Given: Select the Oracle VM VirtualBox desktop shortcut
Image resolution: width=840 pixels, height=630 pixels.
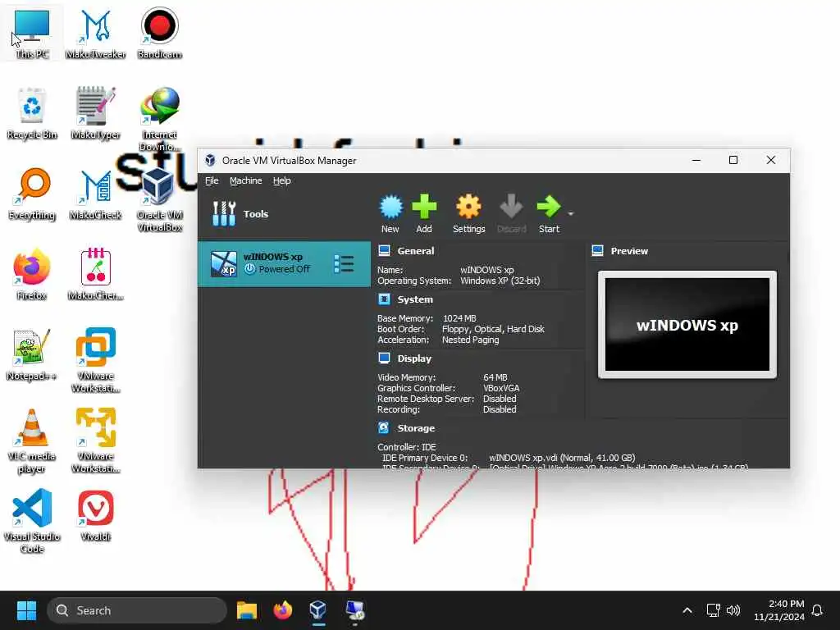Looking at the screenshot, I should point(159,199).
